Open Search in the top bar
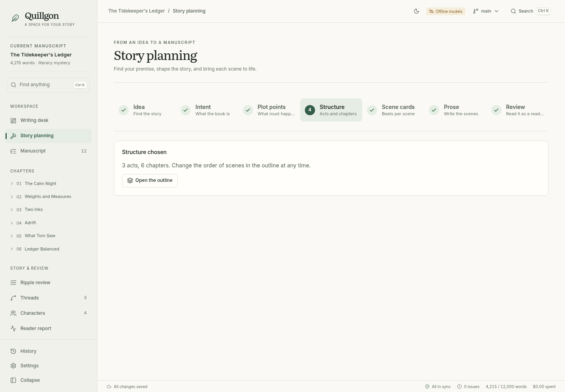The width and height of the screenshot is (565, 392). coord(530,11)
